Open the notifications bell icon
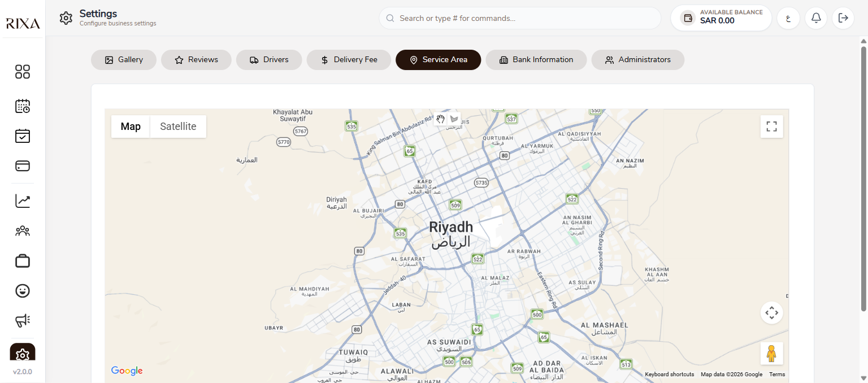Viewport: 868px width, 383px height. 816,18
